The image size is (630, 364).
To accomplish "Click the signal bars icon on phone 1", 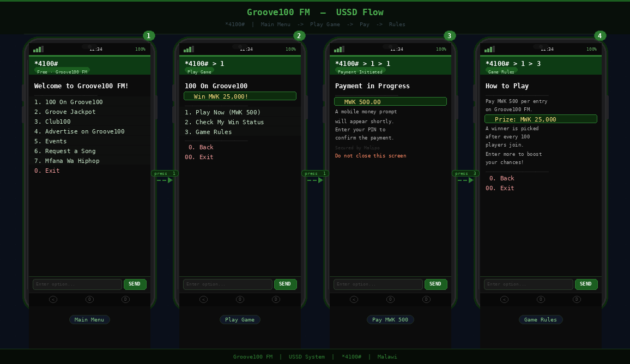I will 38,49.
